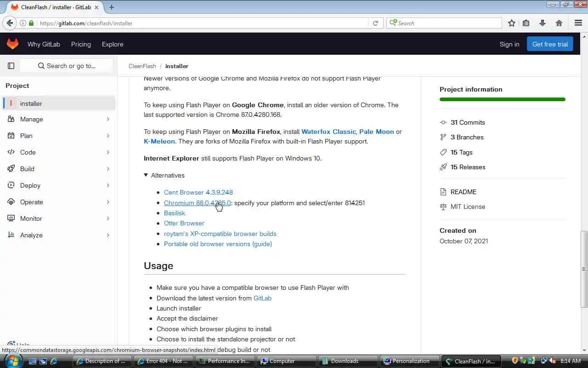
Task: Open the Pricing page
Action: 81,44
